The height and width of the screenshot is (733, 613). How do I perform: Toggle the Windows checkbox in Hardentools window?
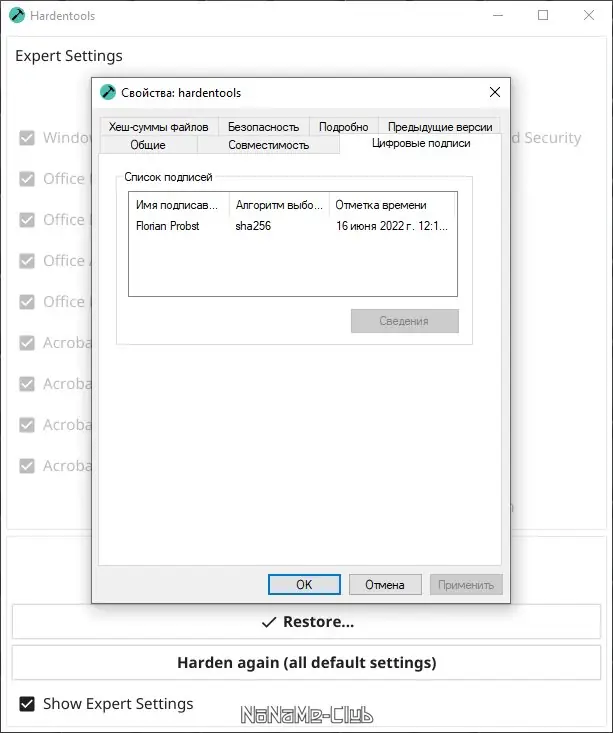click(27, 137)
